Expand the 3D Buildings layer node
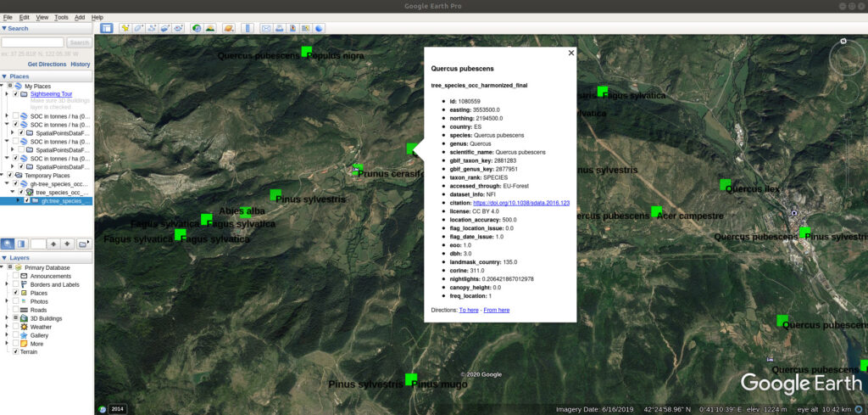The width and height of the screenshot is (868, 415). (x=7, y=318)
